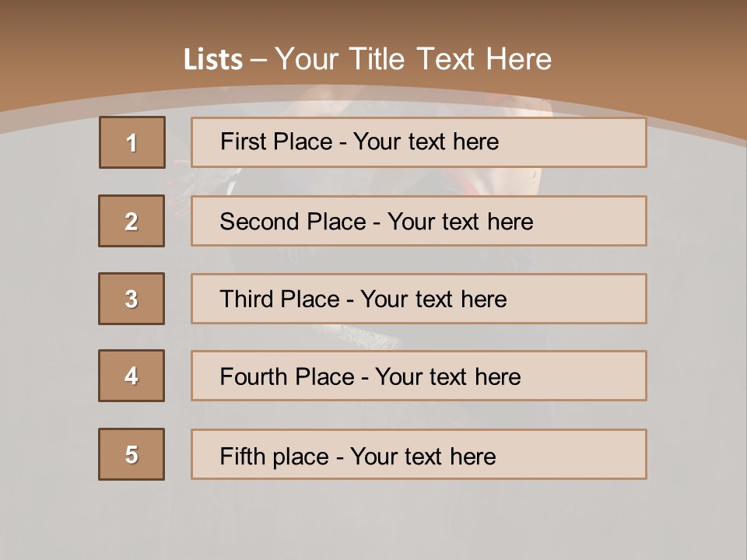Viewport: 747px width, 560px height.
Task: Click the empty right end of Third Place box
Action: (x=591, y=299)
